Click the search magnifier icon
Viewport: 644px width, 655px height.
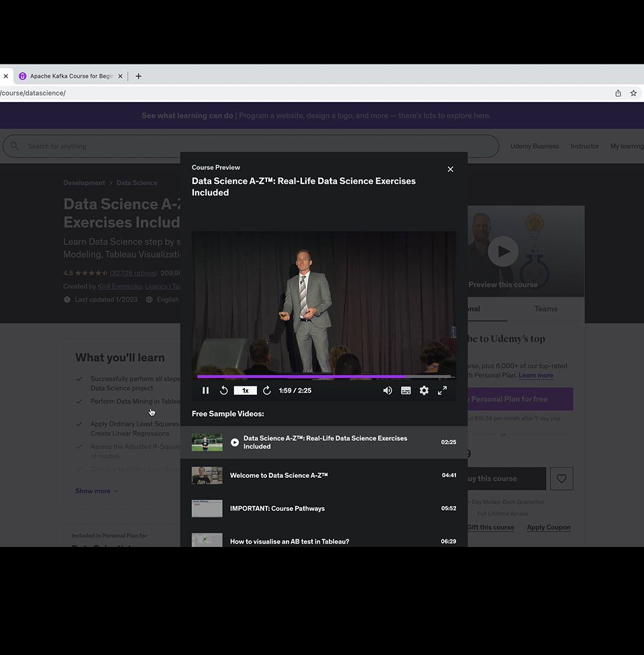click(14, 146)
